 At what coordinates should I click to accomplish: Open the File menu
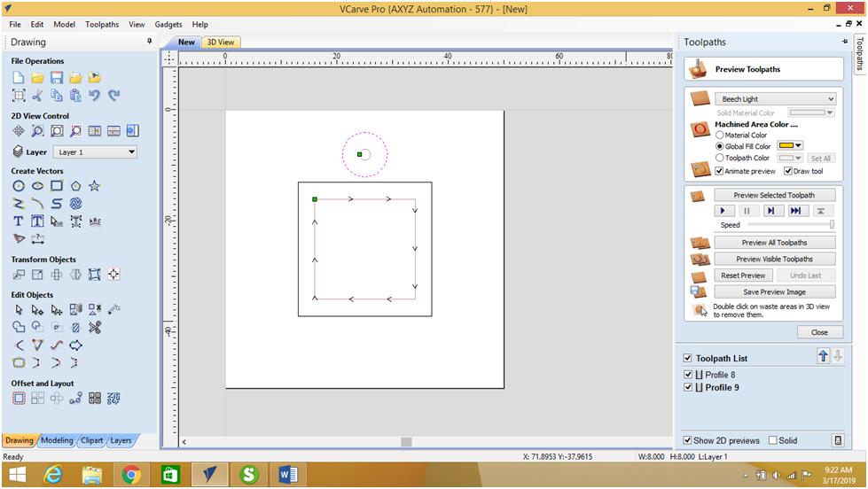tap(15, 24)
